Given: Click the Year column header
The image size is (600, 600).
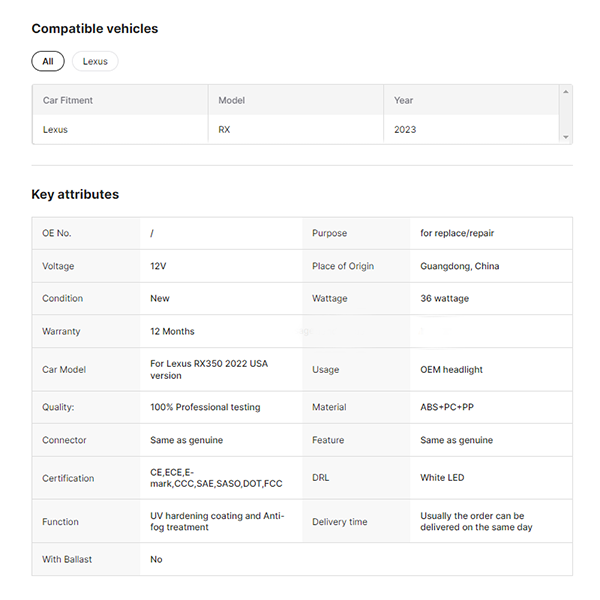Looking at the screenshot, I should [x=403, y=100].
